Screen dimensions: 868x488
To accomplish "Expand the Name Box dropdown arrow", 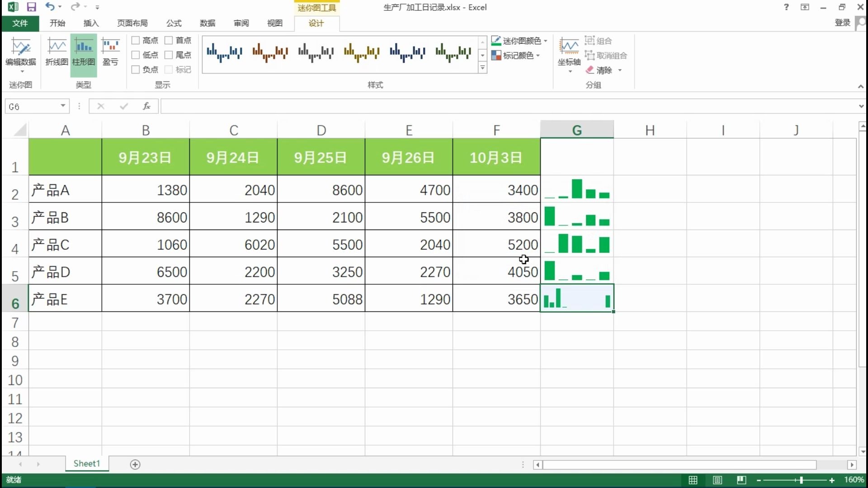I will pos(63,106).
